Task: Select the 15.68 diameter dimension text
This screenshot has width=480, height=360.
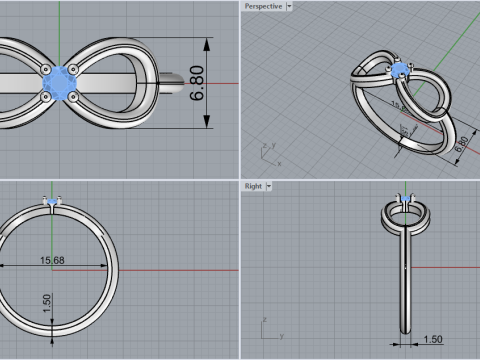Action: (x=52, y=260)
